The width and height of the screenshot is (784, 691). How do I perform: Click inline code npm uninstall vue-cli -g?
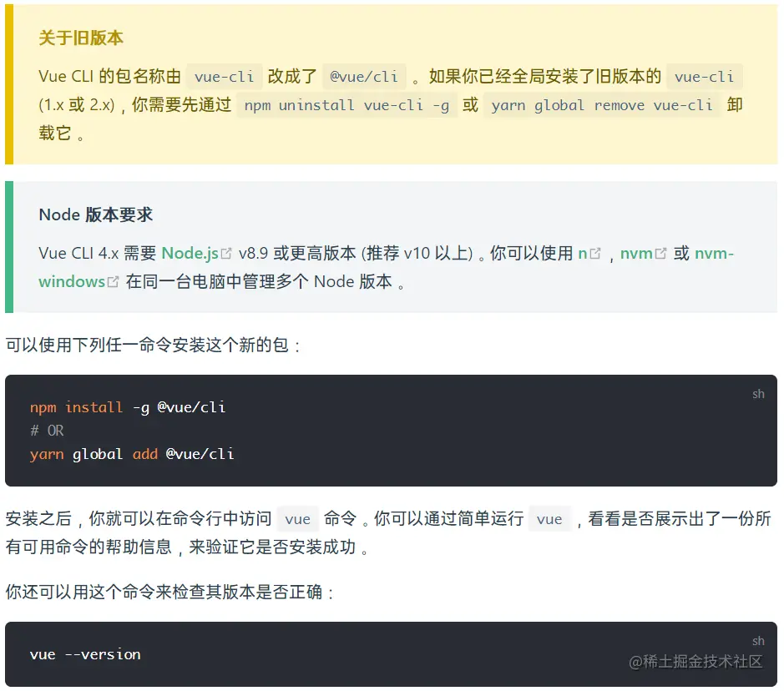pos(346,105)
